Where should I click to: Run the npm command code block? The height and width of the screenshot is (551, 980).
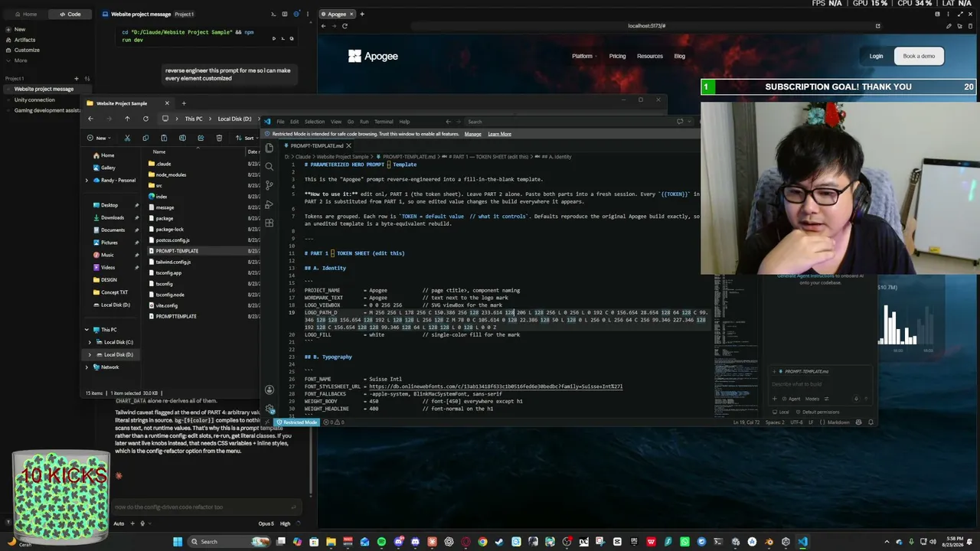point(273,38)
